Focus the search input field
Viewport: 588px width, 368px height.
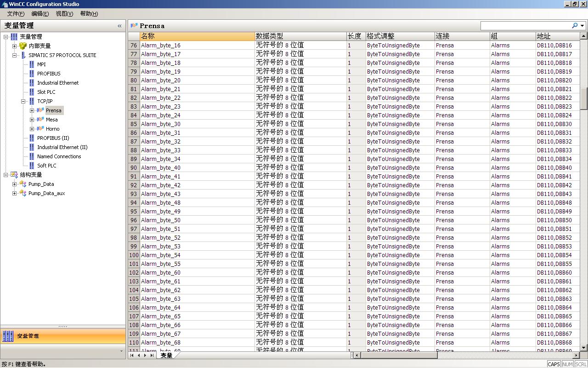point(526,26)
